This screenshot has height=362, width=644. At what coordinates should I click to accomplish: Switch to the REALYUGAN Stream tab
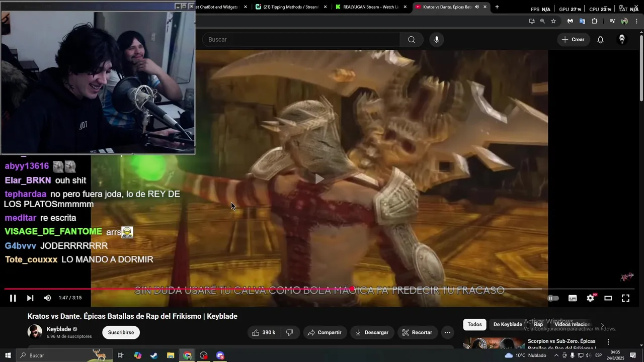click(370, 7)
